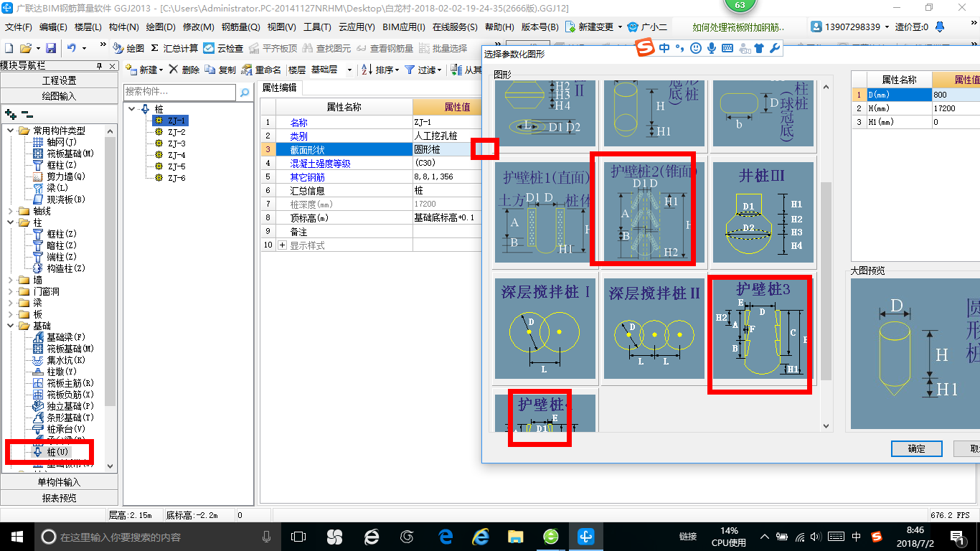Expand the 显示样式 property row
Image resolution: width=980 pixels, height=551 pixels.
point(282,245)
